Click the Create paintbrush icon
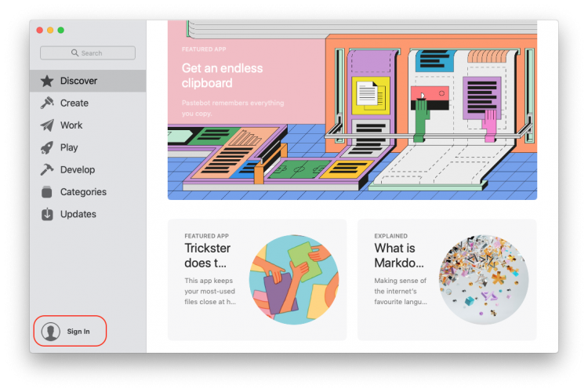Screen dimensions: 588x392 tap(47, 103)
